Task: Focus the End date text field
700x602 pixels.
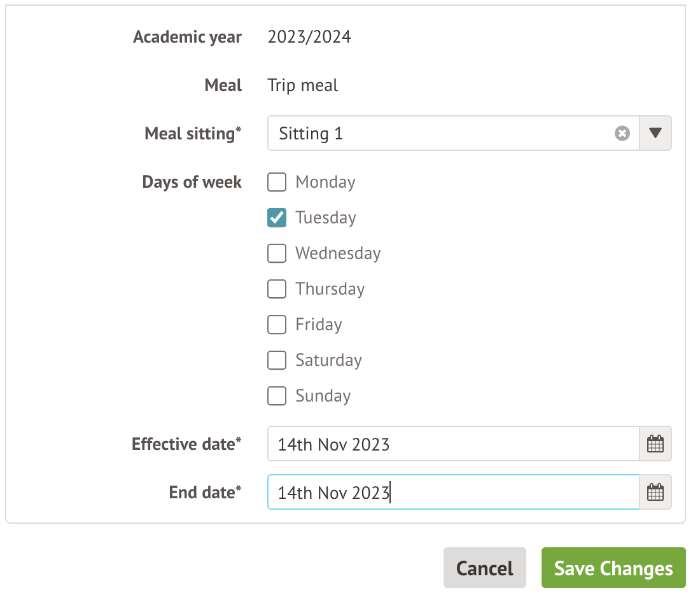Action: coord(452,493)
